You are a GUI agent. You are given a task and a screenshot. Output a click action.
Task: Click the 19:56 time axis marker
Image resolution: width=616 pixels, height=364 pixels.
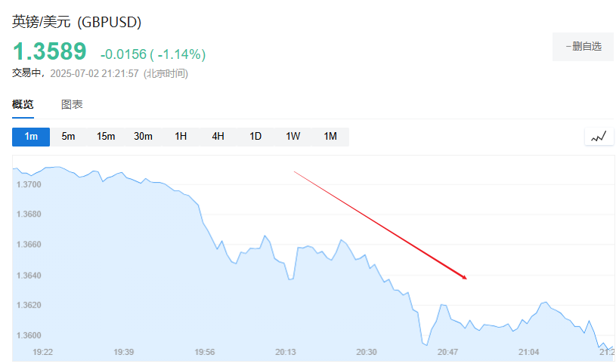pyautogui.click(x=205, y=352)
